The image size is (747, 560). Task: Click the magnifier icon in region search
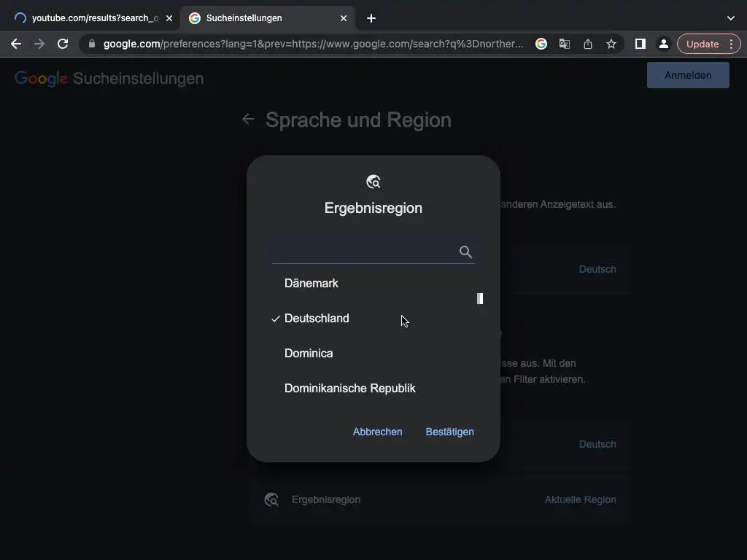pyautogui.click(x=465, y=252)
